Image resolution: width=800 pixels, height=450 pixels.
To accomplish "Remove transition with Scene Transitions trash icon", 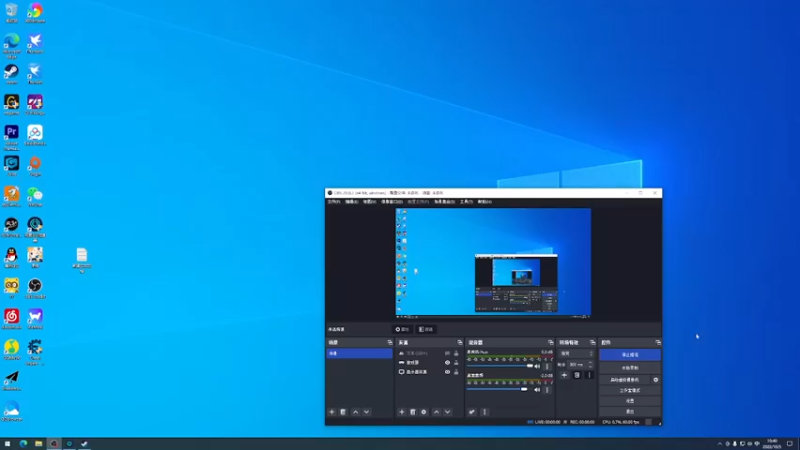I will coord(577,375).
